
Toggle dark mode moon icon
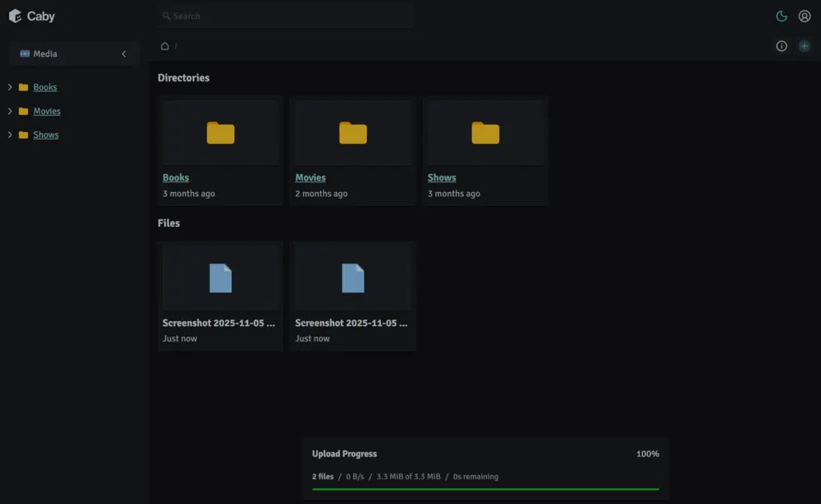[x=782, y=16]
